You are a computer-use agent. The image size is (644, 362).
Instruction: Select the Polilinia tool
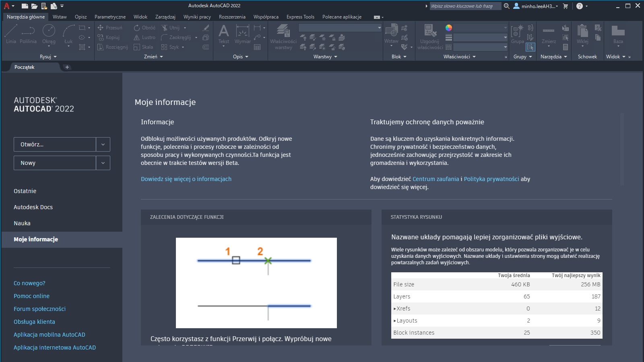click(28, 34)
